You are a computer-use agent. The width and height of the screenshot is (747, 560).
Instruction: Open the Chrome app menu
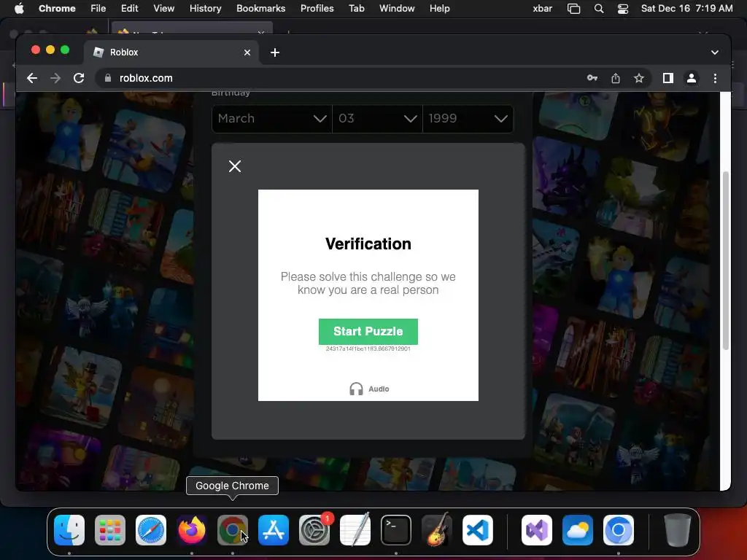point(57,8)
